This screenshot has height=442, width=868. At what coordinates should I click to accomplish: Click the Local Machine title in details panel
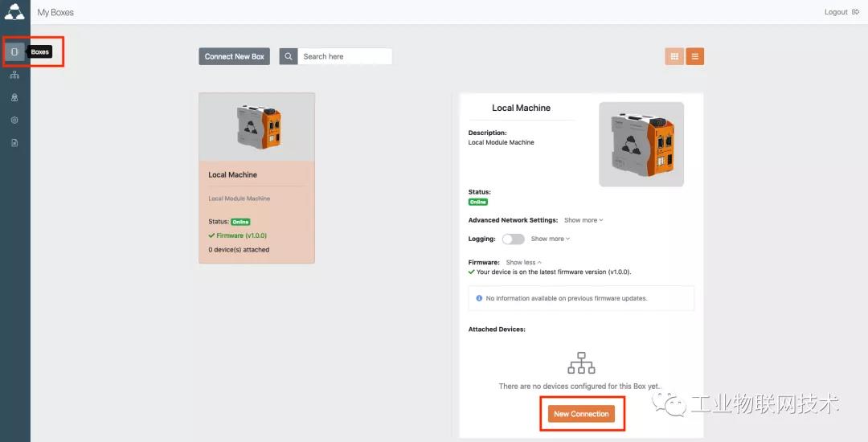click(x=521, y=108)
